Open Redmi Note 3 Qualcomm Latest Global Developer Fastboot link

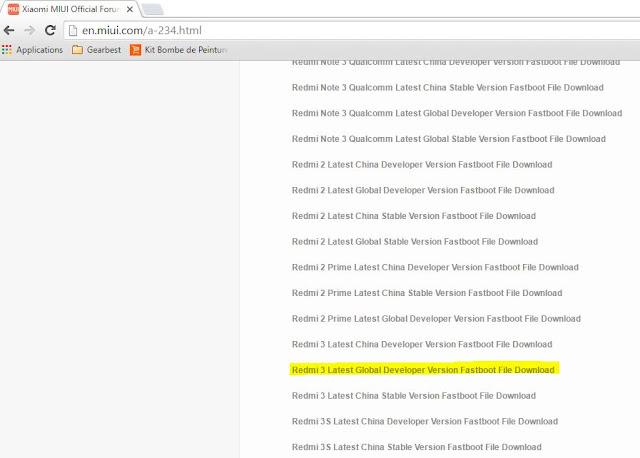coord(457,113)
